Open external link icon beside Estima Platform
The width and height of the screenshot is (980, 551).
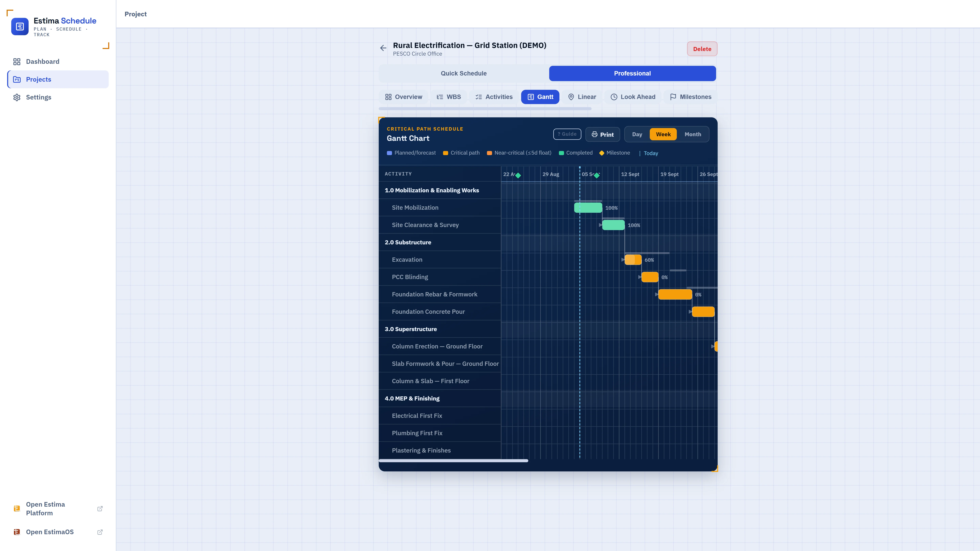(100, 508)
